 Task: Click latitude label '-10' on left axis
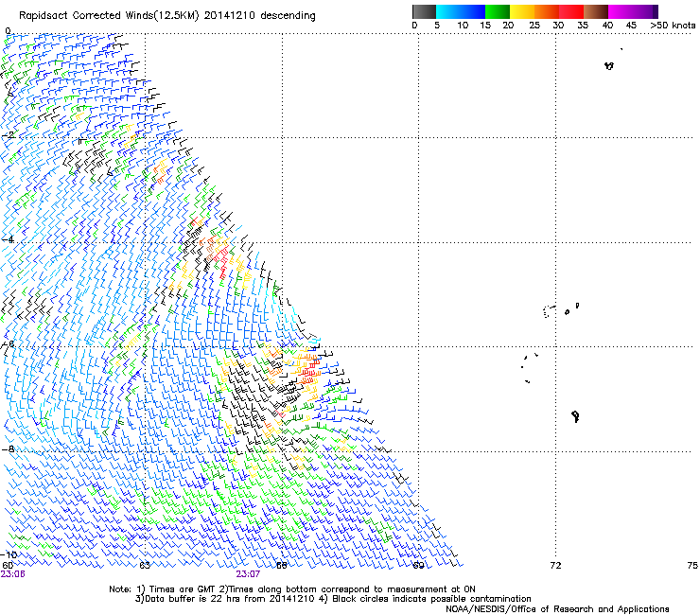[9, 554]
